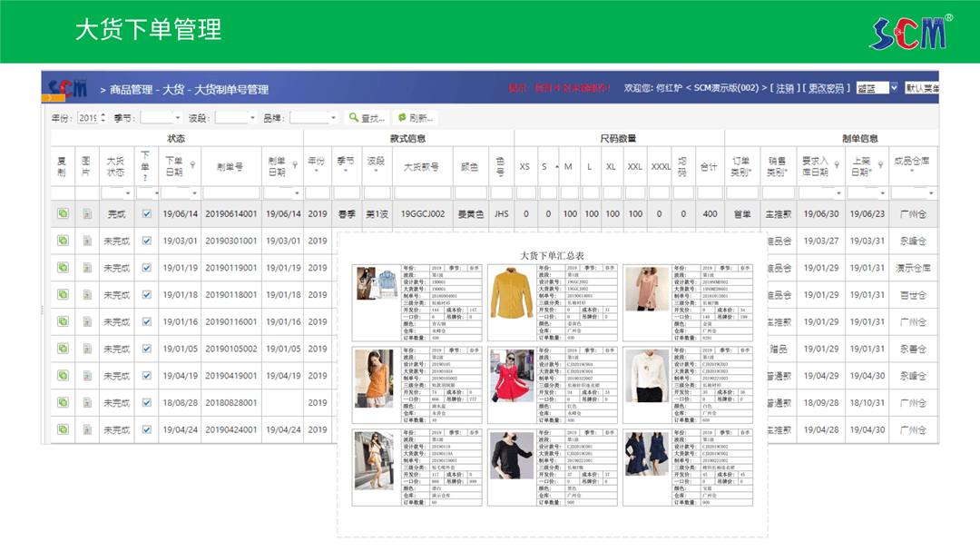Toggle 下单 checkbox for order 20180828001
The height and width of the screenshot is (552, 980).
click(x=146, y=402)
